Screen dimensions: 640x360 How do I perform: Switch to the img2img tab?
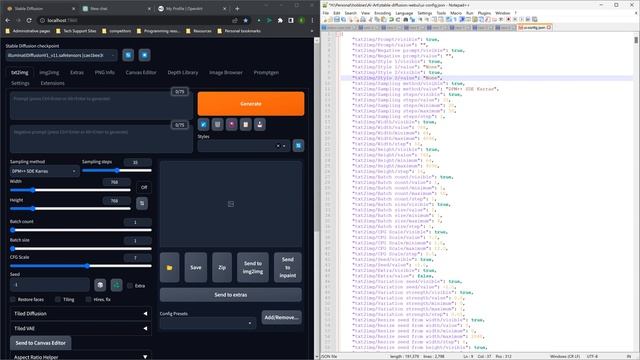pos(49,72)
